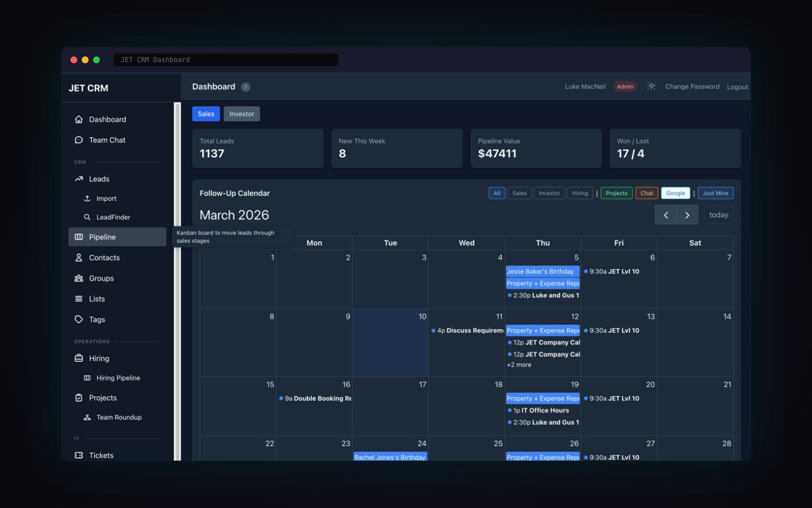
Task: Click the Change Password link
Action: click(x=692, y=86)
